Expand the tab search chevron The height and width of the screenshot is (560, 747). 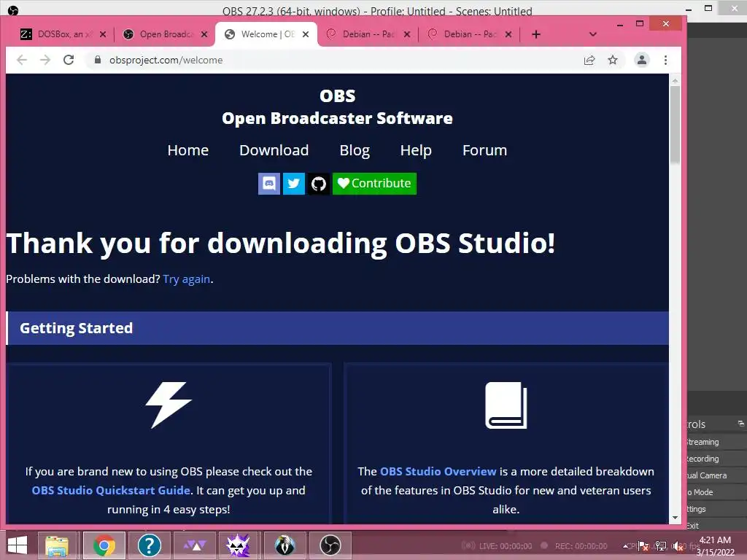click(592, 34)
